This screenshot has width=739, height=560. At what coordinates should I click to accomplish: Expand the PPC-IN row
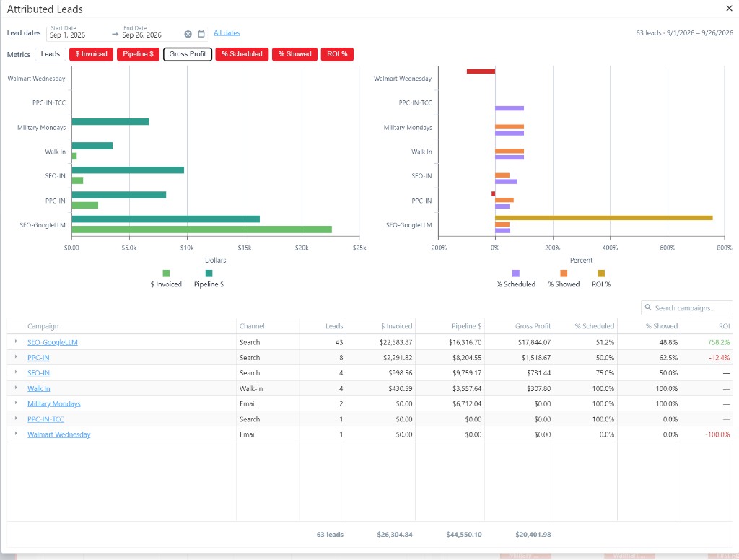click(x=16, y=356)
